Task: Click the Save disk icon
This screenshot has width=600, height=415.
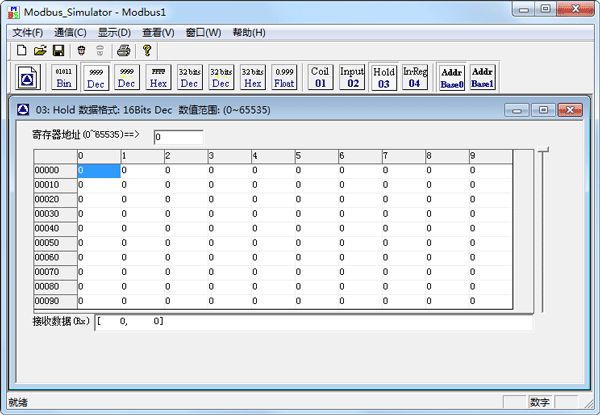Action: (58, 50)
